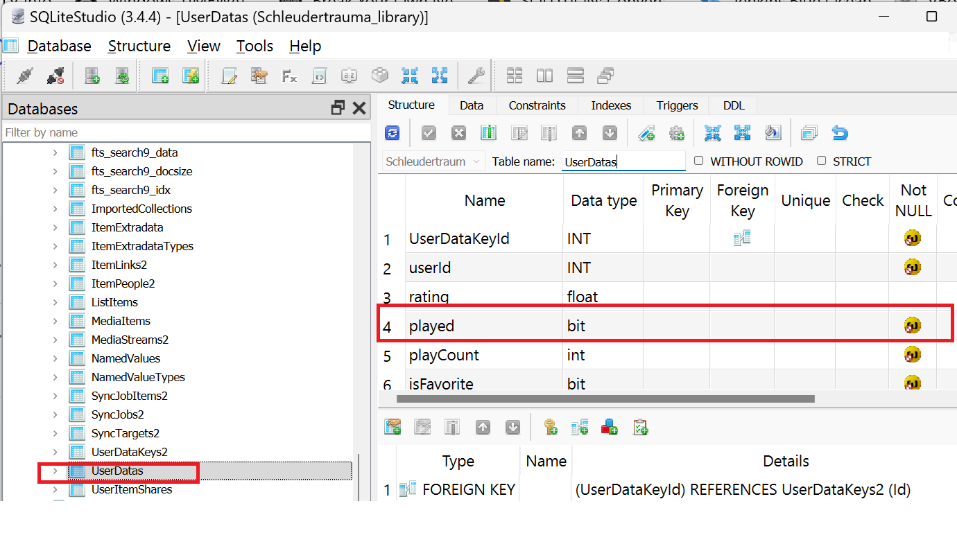Add a table check constraint (clipboard icon)
Screen dimensions: 957x560
640,428
